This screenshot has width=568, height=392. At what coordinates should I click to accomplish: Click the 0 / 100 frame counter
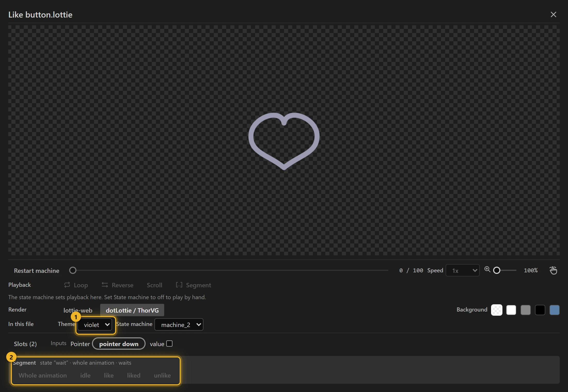[x=411, y=270]
